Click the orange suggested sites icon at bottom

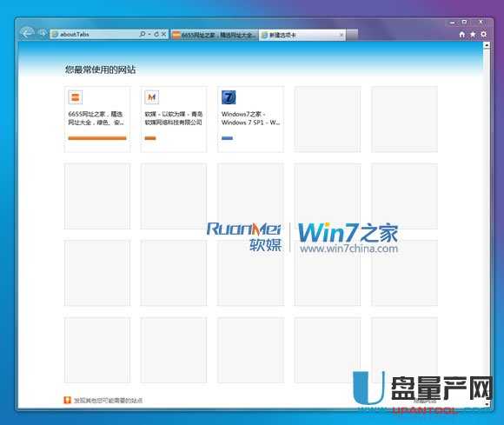(x=67, y=400)
